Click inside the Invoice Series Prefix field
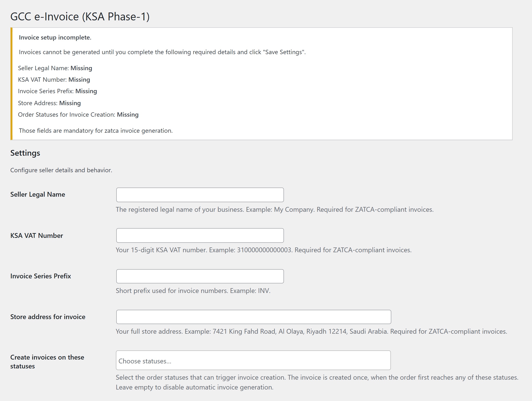 pyautogui.click(x=200, y=276)
